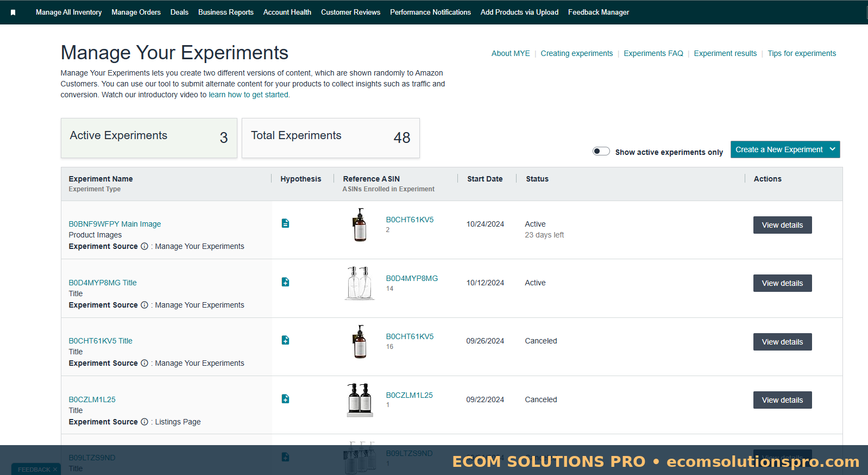Viewport: 868px width, 475px height.
Task: Open hypothesis icon for B0CZLM1L25 row
Action: pos(285,399)
